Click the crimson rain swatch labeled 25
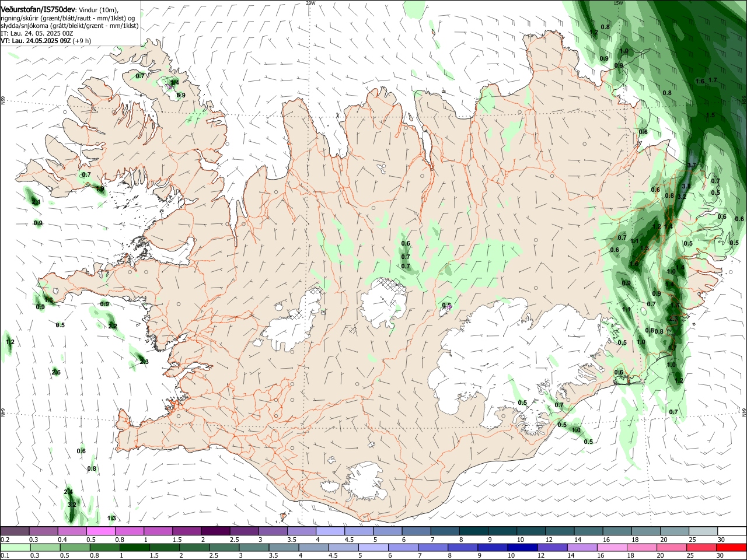Screen dimensions: 747x560 pyautogui.click(x=702, y=548)
